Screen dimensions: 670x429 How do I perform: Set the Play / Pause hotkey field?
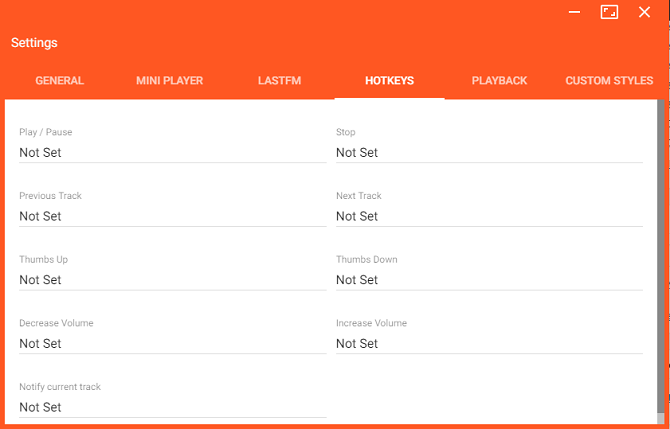click(172, 153)
